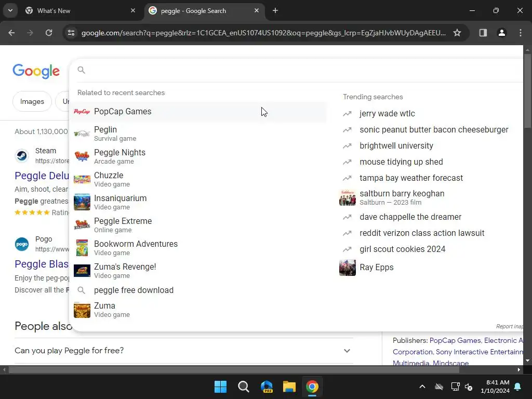Open Chrome profile avatar icon
This screenshot has width=532, height=399.
[x=501, y=33]
